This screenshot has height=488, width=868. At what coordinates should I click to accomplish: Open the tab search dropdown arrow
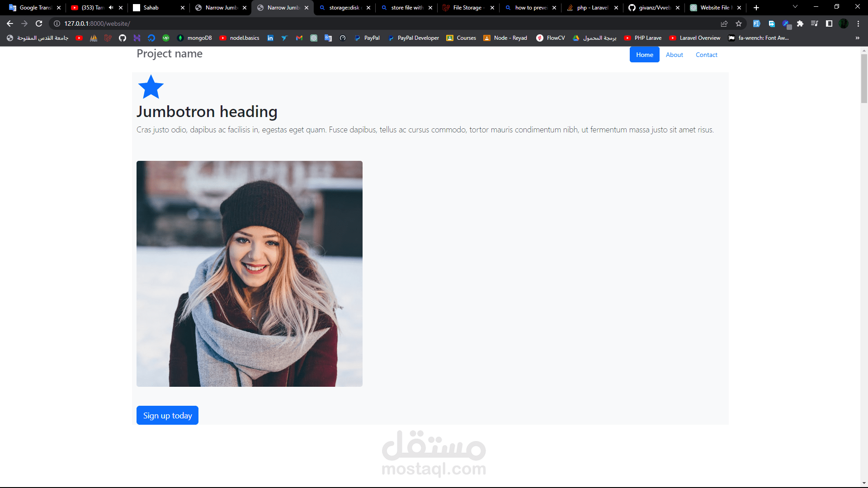pyautogui.click(x=795, y=7)
